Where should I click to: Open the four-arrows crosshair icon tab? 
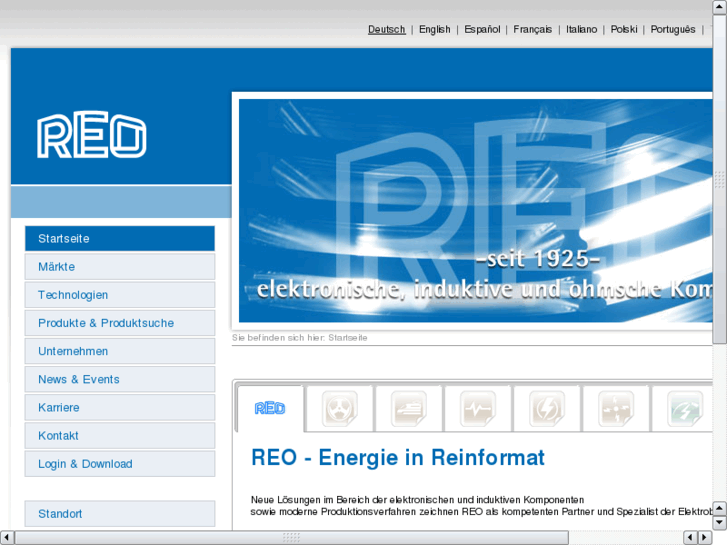click(616, 409)
